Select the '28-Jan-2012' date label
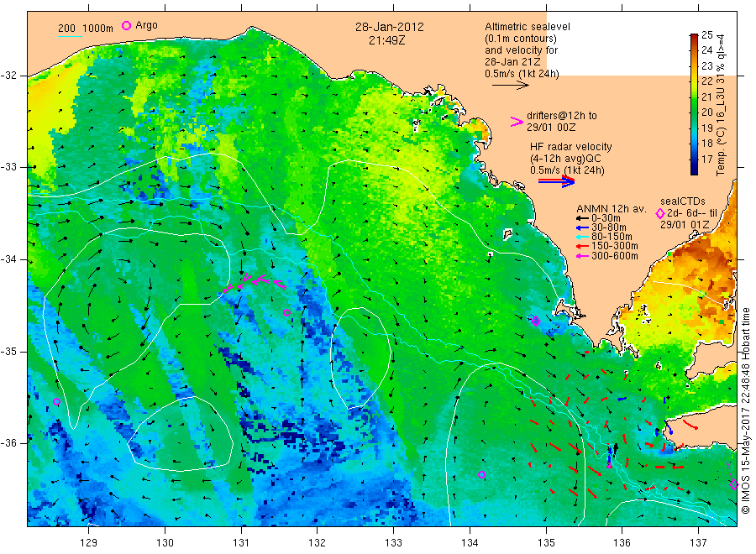 point(390,27)
